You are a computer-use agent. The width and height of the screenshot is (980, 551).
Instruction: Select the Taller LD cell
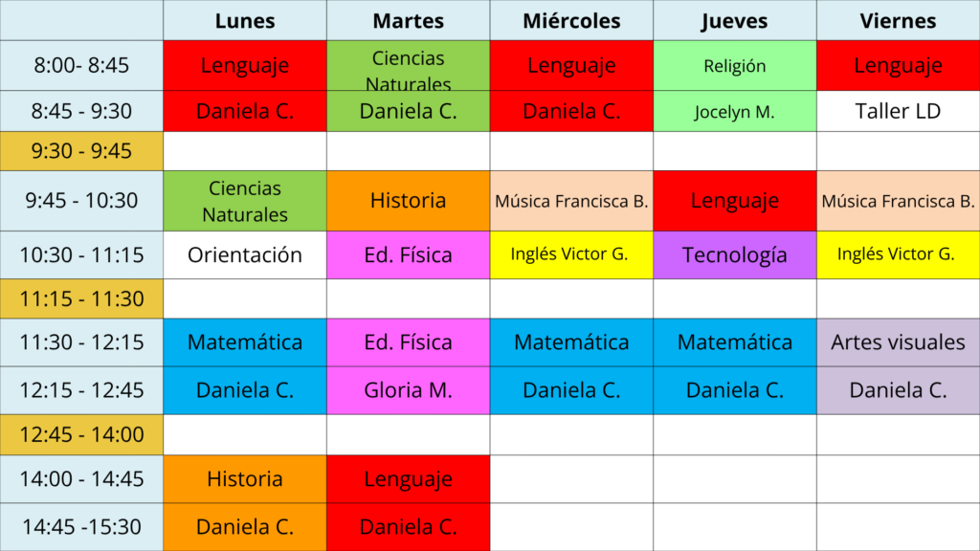(898, 111)
